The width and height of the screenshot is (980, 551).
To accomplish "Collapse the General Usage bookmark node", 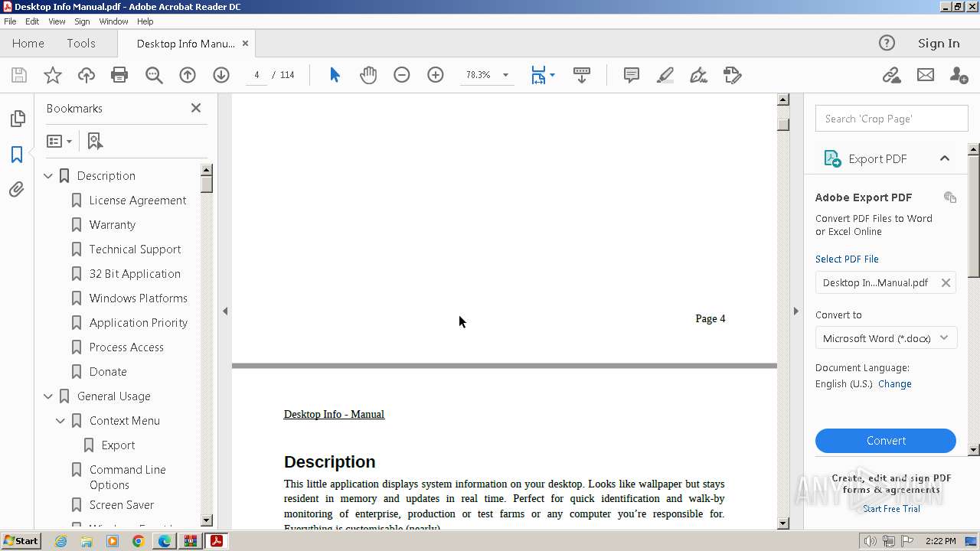I will tap(48, 396).
